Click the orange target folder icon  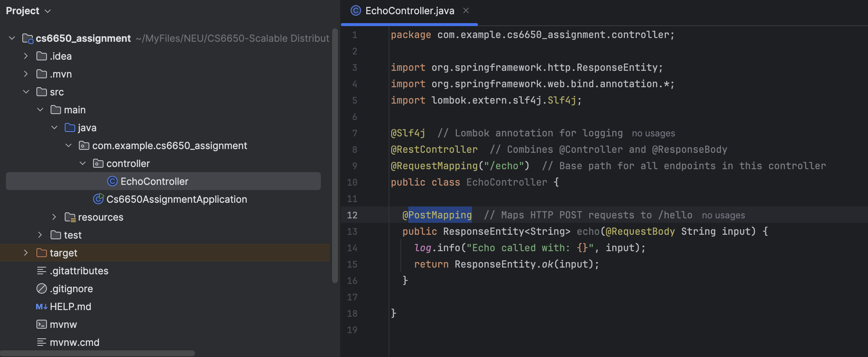[x=41, y=253]
